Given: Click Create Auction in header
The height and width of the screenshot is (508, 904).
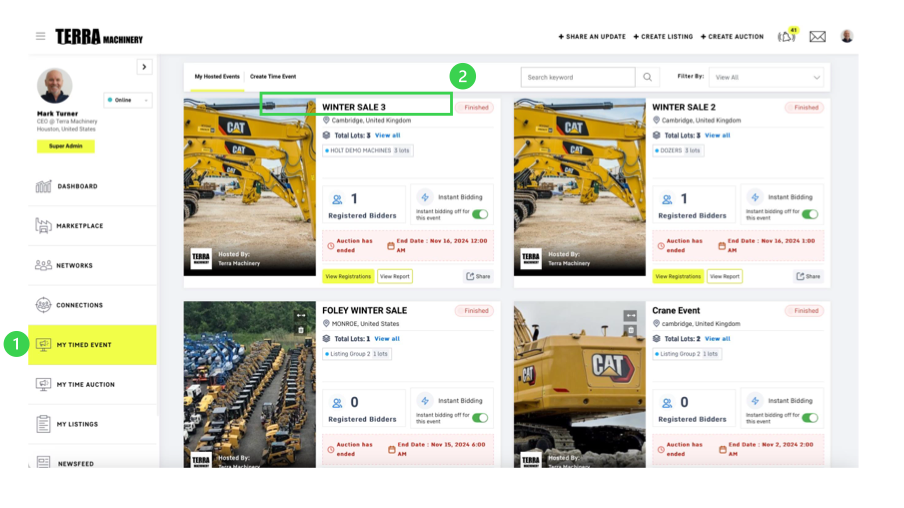Looking at the screenshot, I should coord(732,36).
